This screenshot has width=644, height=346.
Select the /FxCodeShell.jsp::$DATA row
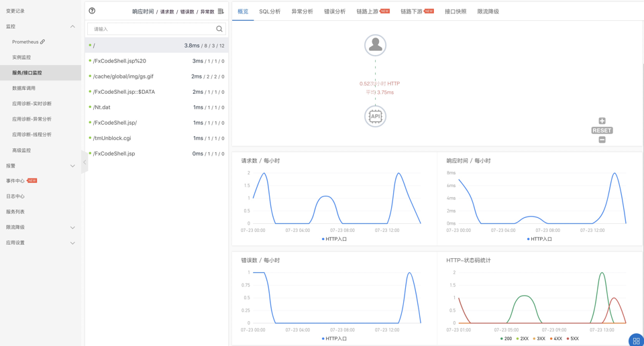pos(156,92)
